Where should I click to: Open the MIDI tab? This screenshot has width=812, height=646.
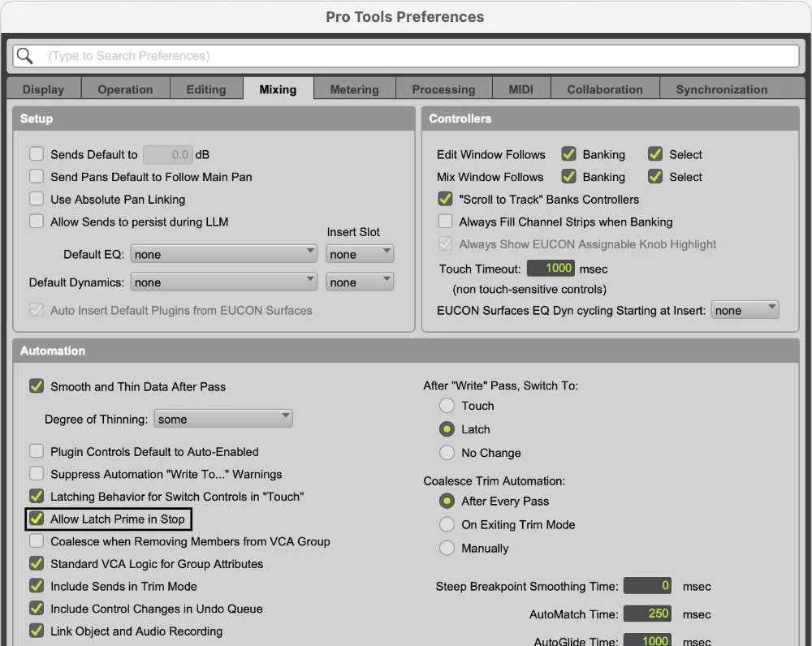click(x=521, y=89)
